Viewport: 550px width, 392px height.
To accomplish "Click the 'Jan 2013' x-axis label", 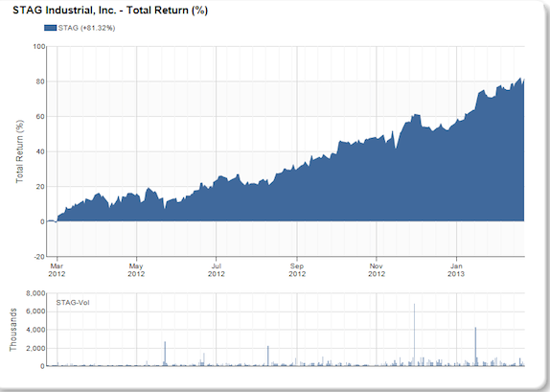I will [456, 270].
